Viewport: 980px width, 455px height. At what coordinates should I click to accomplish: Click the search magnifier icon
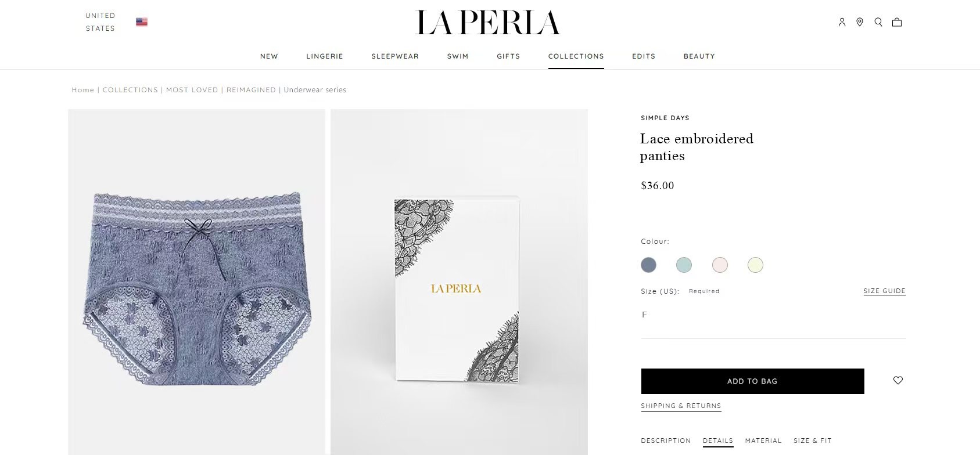878,22
